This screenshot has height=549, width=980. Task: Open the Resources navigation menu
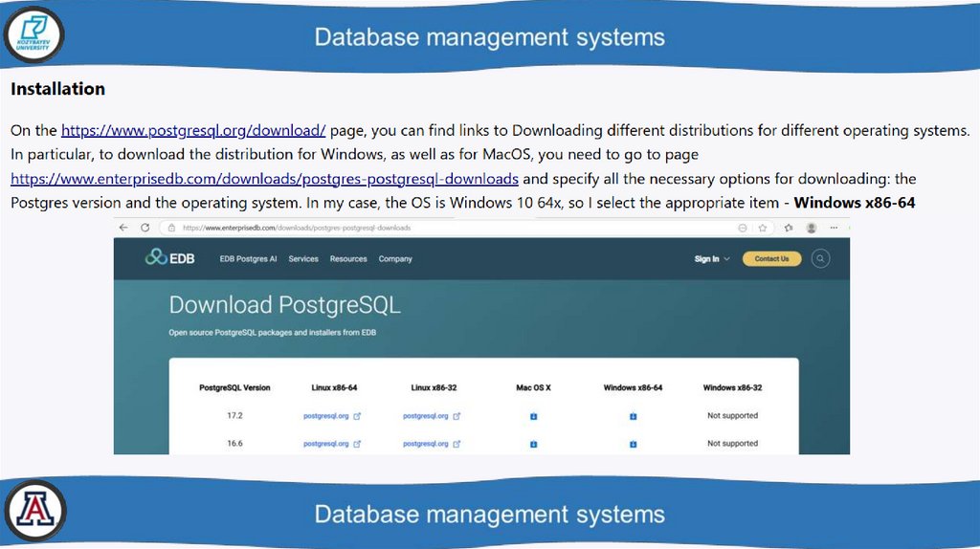[x=348, y=259]
